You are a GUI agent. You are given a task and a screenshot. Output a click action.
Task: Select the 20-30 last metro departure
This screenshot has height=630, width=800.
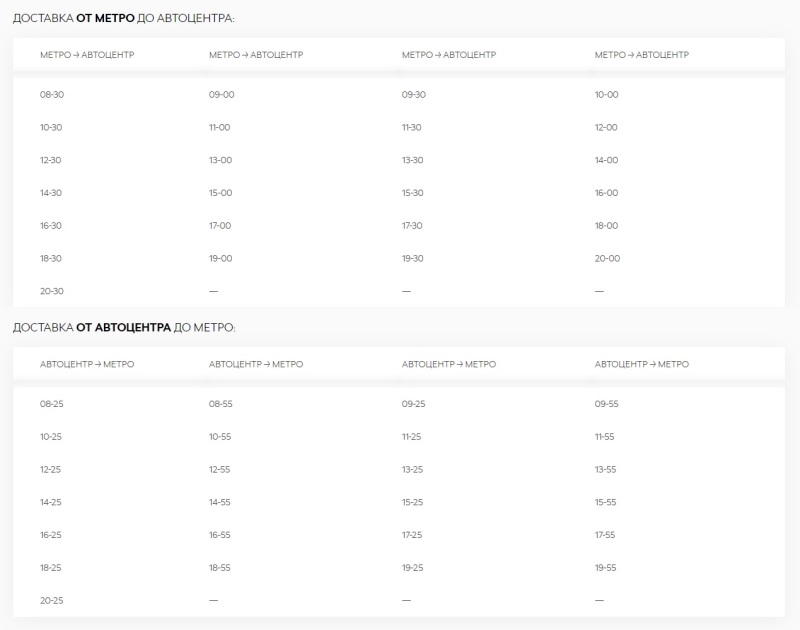coord(51,291)
